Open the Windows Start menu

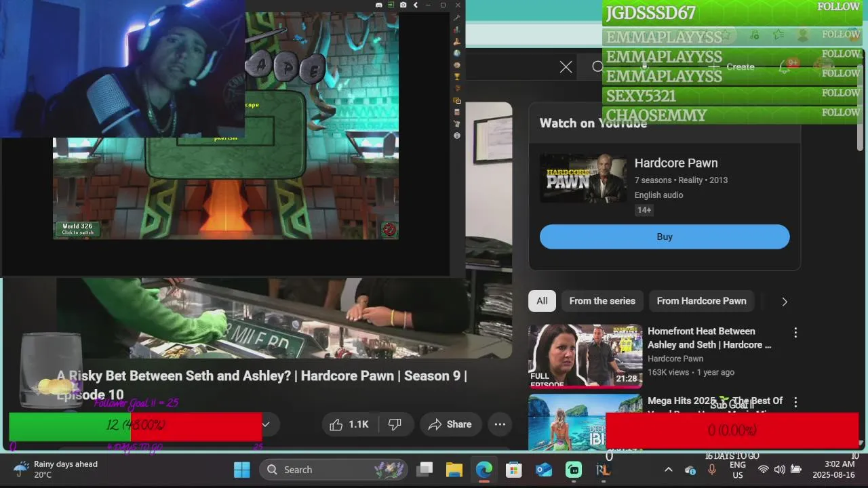[241, 470]
